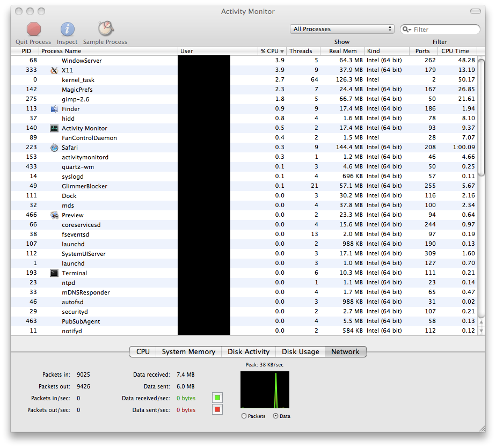This screenshot has height=448, width=496.
Task: Switch to the System Memory tab
Action: (x=188, y=351)
